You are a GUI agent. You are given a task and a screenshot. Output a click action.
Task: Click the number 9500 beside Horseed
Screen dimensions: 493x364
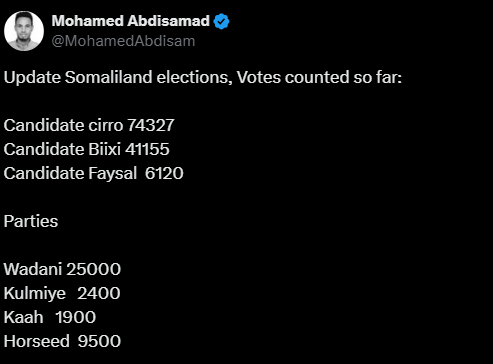(99, 341)
